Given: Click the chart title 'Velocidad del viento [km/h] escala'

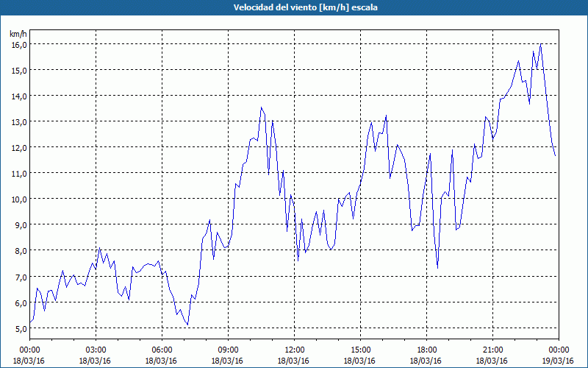Looking at the screenshot, I should [305, 7].
